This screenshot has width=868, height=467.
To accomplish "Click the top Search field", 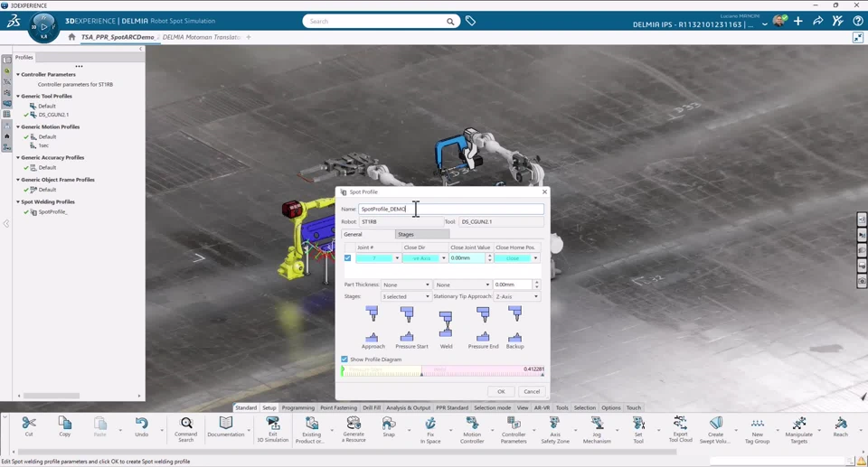I will (382, 21).
